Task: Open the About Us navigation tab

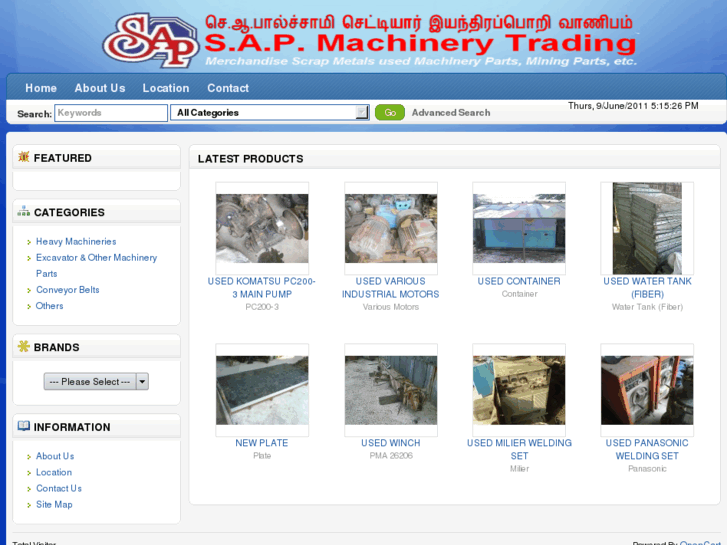Action: [100, 88]
